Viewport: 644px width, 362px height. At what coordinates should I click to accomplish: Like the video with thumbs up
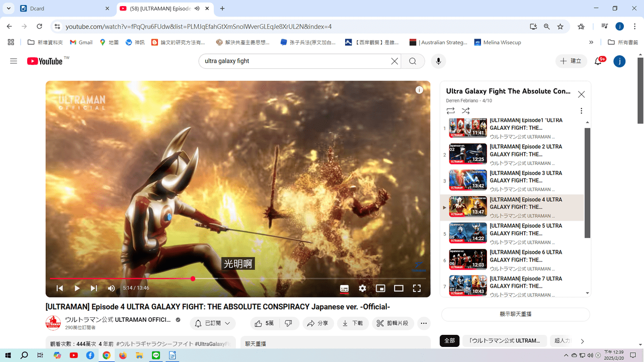(x=264, y=323)
